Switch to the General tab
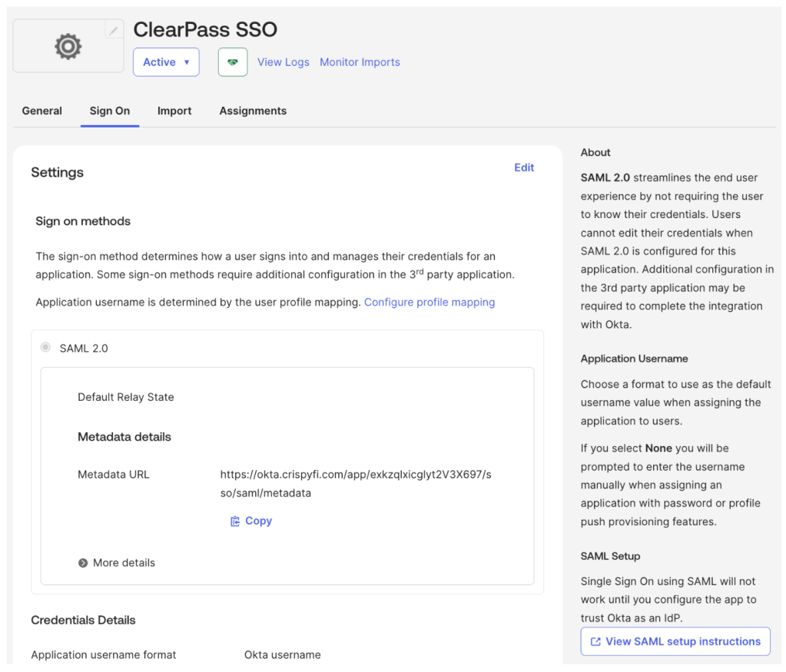The width and height of the screenshot is (786, 672). coord(42,111)
